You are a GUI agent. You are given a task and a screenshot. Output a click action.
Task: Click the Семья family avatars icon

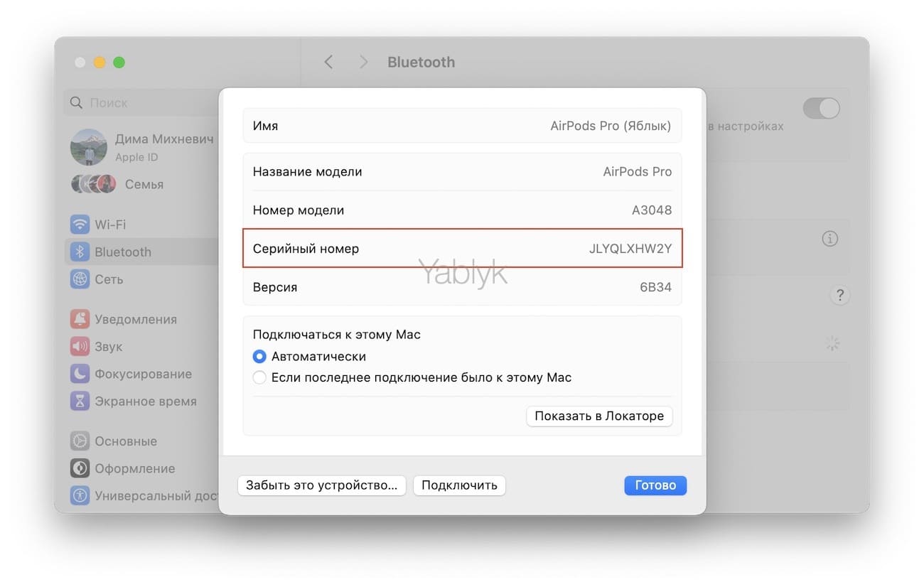click(94, 184)
